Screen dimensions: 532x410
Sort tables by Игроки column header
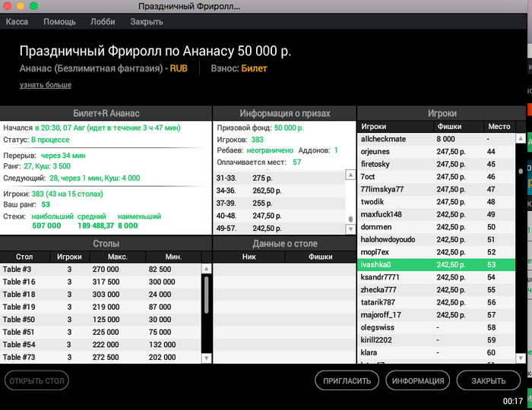point(70,257)
